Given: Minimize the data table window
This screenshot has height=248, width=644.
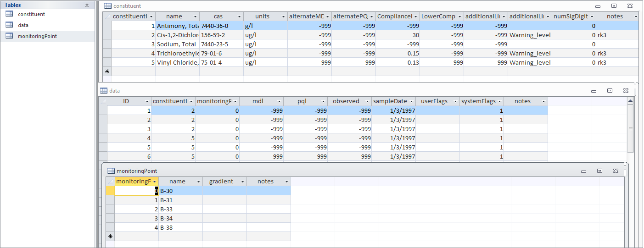Looking at the screenshot, I should coord(594,91).
